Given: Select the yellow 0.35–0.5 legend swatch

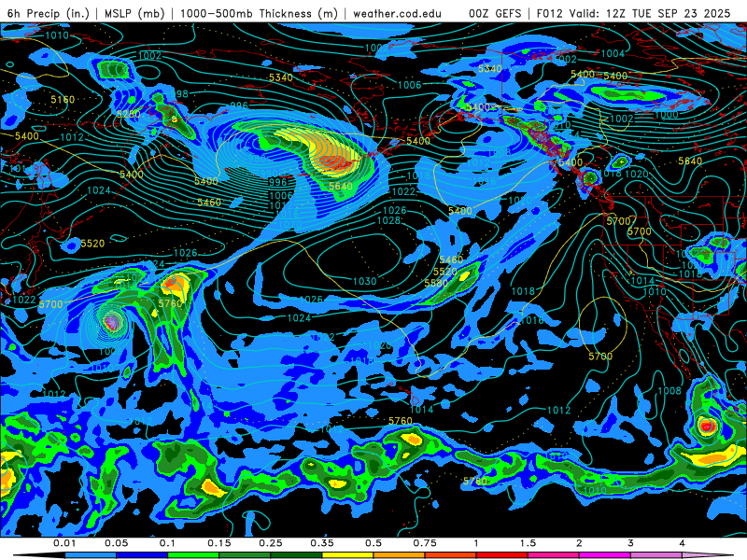Looking at the screenshot, I should pos(347,555).
